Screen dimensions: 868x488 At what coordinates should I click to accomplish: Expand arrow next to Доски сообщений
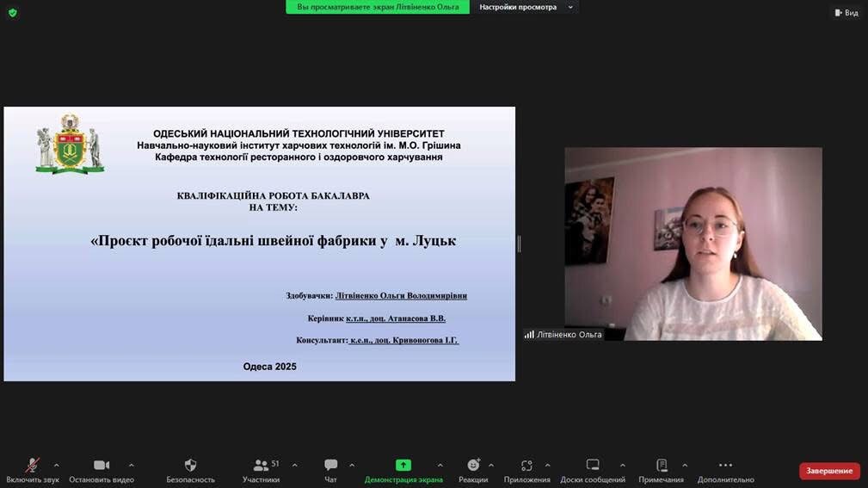(x=623, y=466)
